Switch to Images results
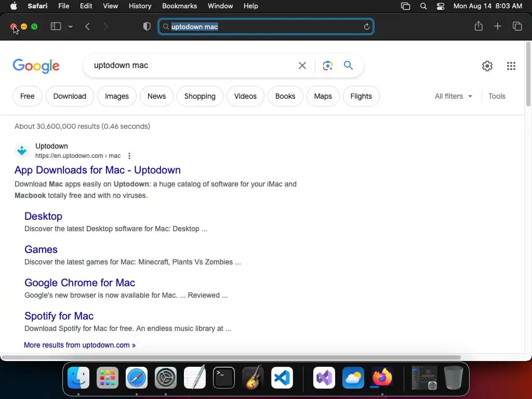The height and width of the screenshot is (399, 532). pyautogui.click(x=117, y=96)
